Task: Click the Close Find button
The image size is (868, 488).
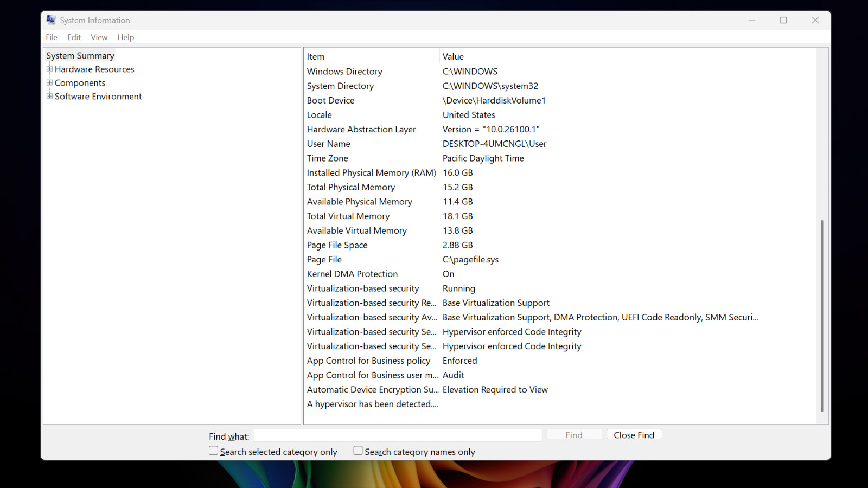Action: tap(634, 435)
